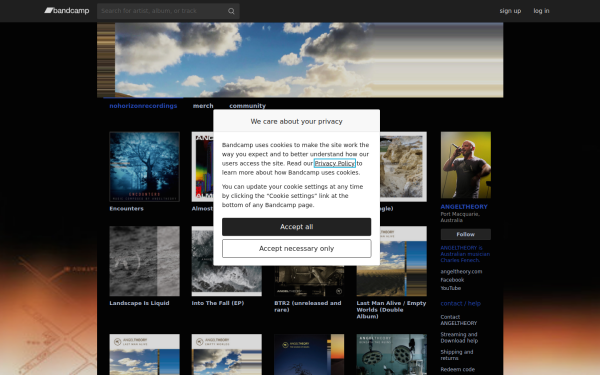This screenshot has height=375, width=600.
Task: Click the search magnifier icon
Action: pos(231,11)
